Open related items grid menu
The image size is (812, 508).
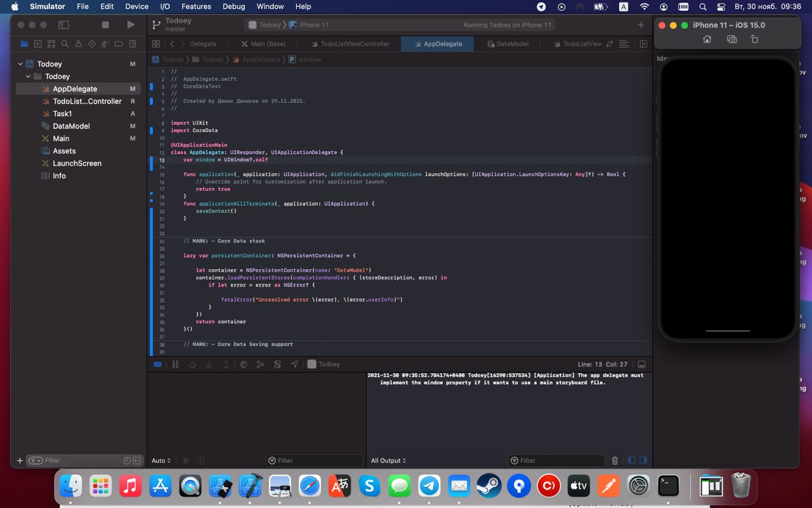pos(155,44)
